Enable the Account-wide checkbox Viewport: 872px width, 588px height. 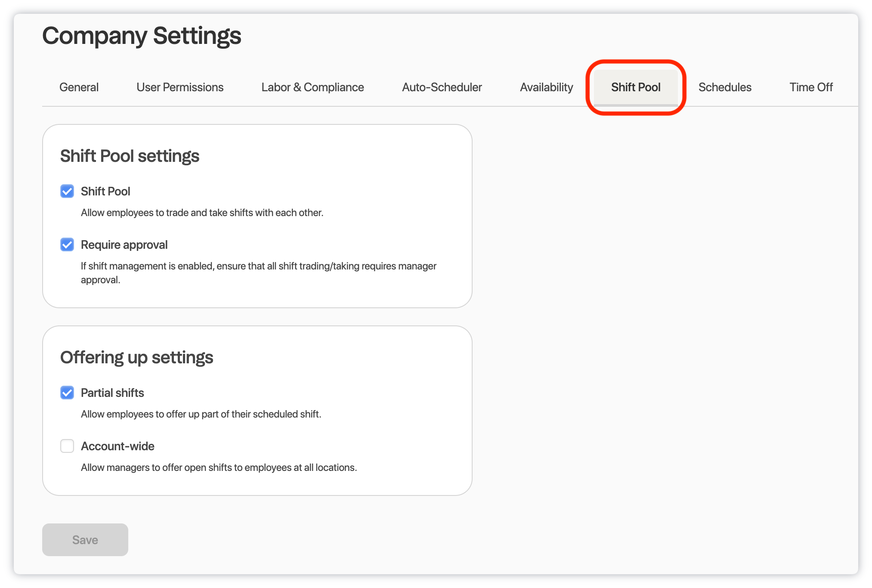[67, 446]
